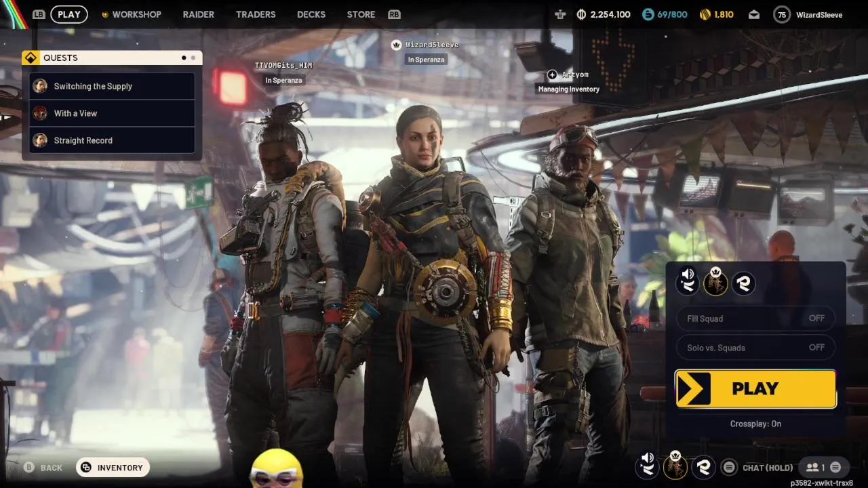This screenshot has height=488, width=868.
Task: Click the yellow PLAY button
Action: pos(755,389)
